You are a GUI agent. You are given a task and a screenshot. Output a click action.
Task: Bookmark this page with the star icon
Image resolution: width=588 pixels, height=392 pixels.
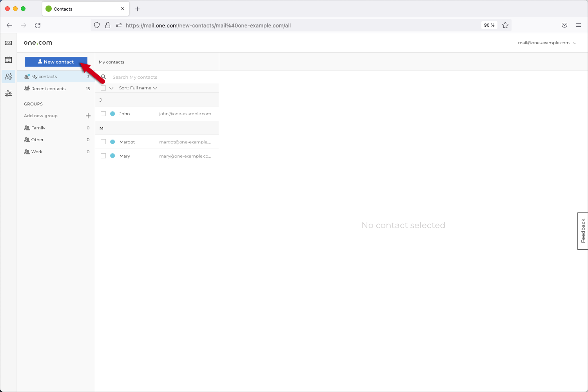[x=505, y=25]
